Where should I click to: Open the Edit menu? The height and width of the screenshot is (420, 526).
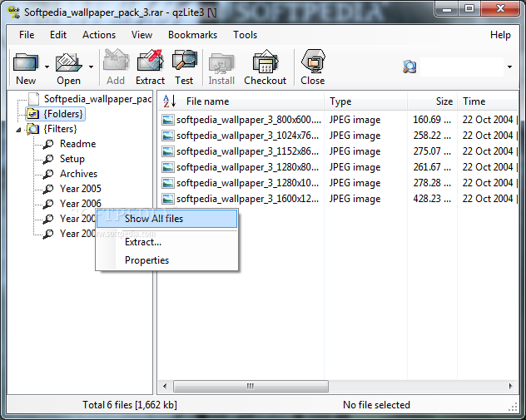point(58,35)
